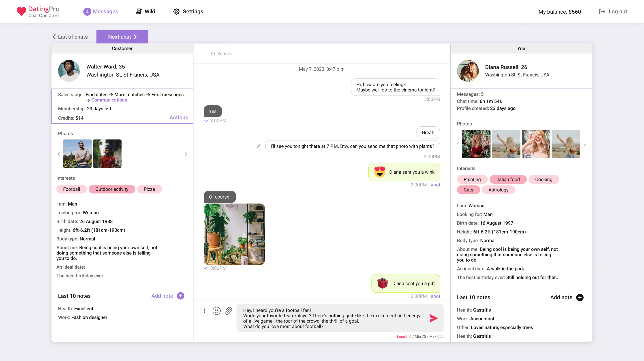Open the plants photo in chat
The image size is (644, 361).
point(234,234)
